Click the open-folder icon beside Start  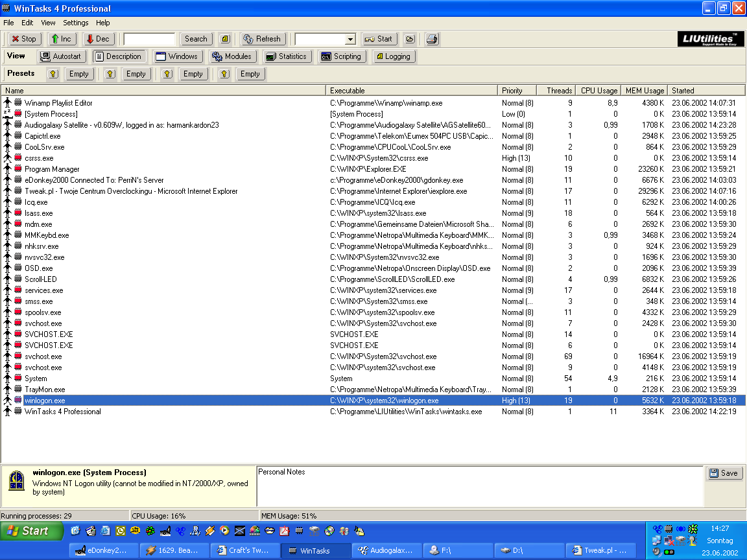410,39
